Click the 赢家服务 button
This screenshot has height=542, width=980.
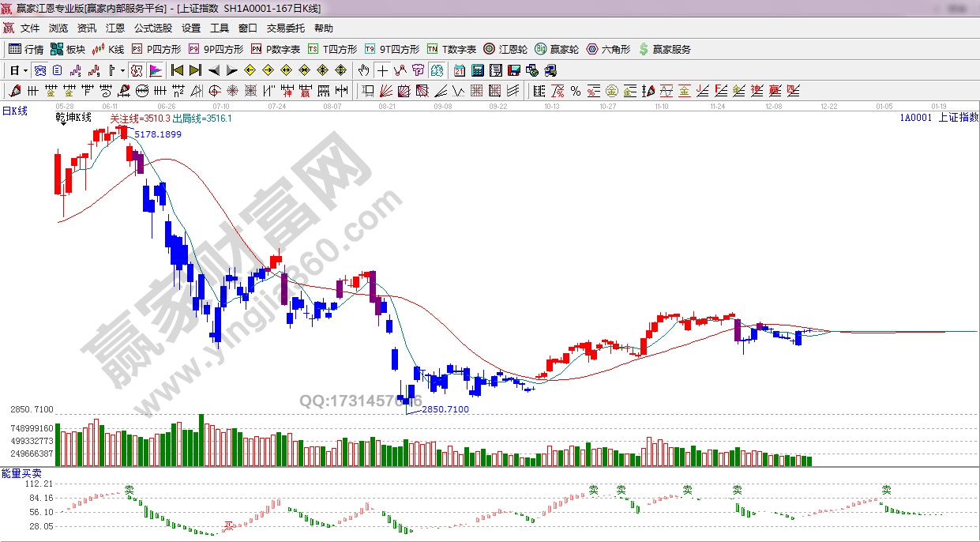coord(664,49)
